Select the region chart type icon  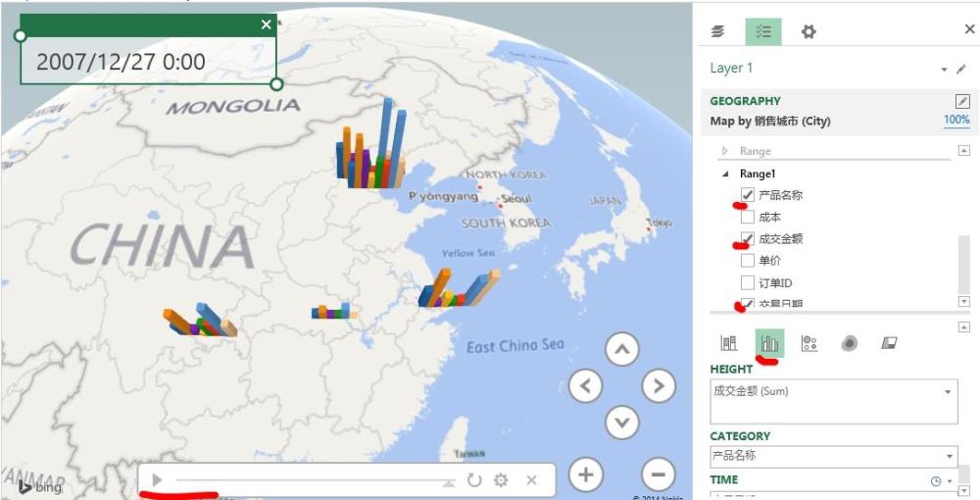889,343
